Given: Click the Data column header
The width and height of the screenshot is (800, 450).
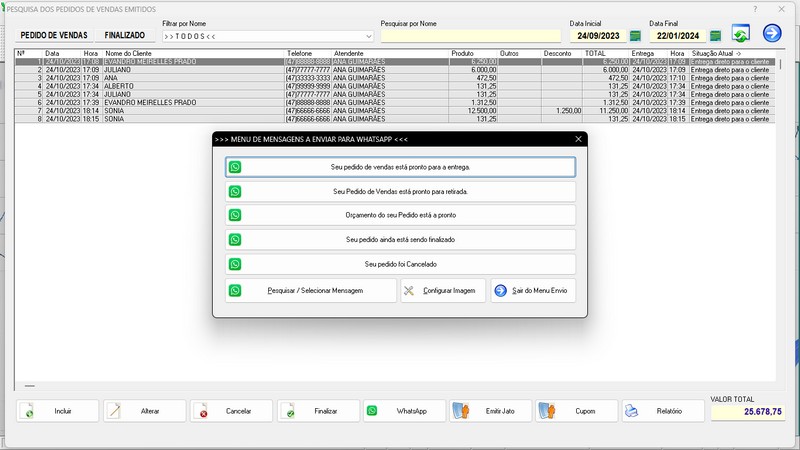Looking at the screenshot, I should [x=52, y=53].
